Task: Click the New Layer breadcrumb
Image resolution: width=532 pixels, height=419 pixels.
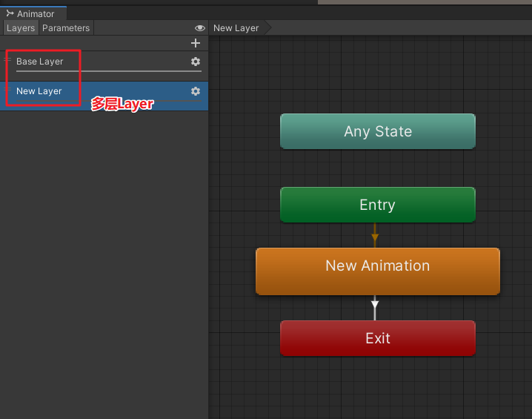Action: pos(236,28)
